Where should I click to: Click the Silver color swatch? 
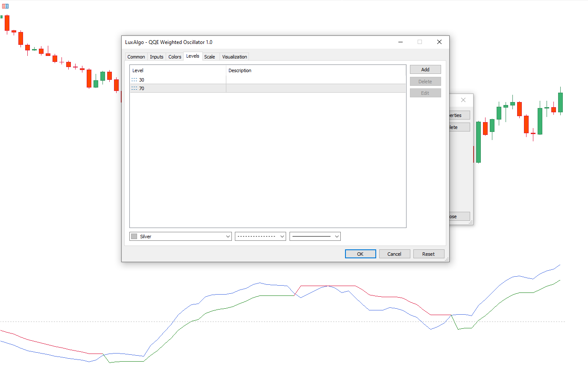(134, 237)
